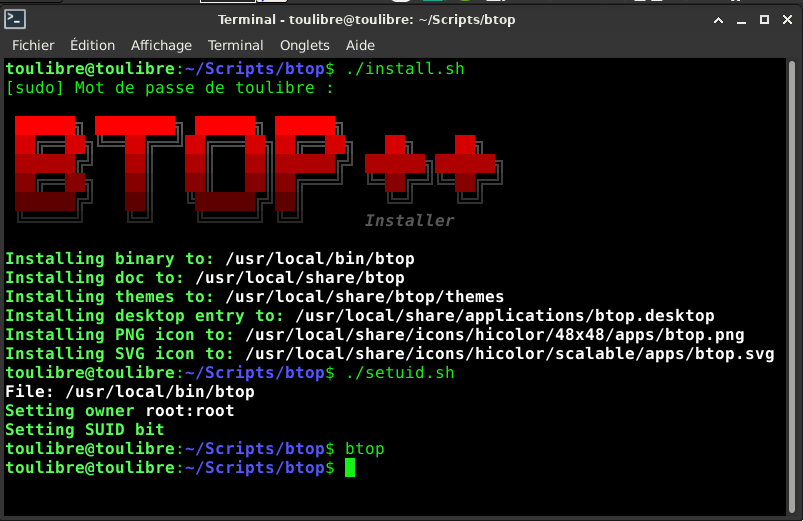Roll up the window with the shade arrow
803x521 pixels.
click(x=718, y=21)
